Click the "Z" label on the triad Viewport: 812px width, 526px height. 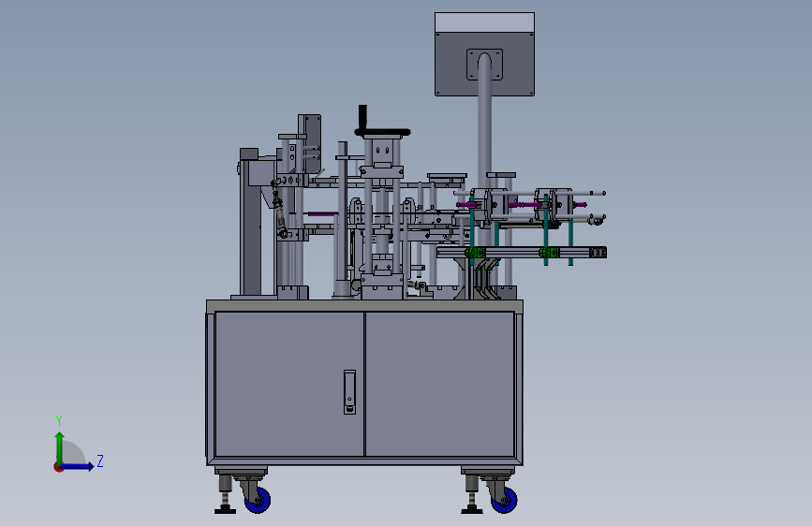pyautogui.click(x=100, y=460)
